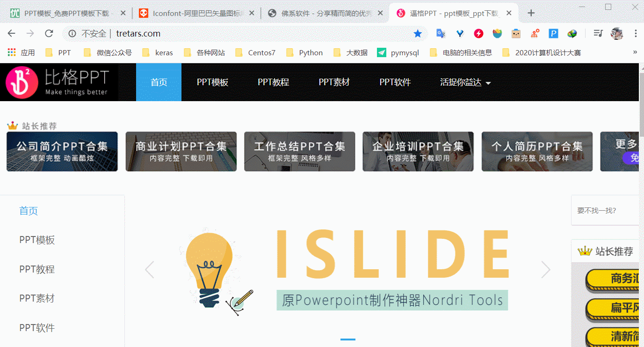This screenshot has width=644, height=347.
Task: Show the next carousel slide
Action: click(546, 269)
